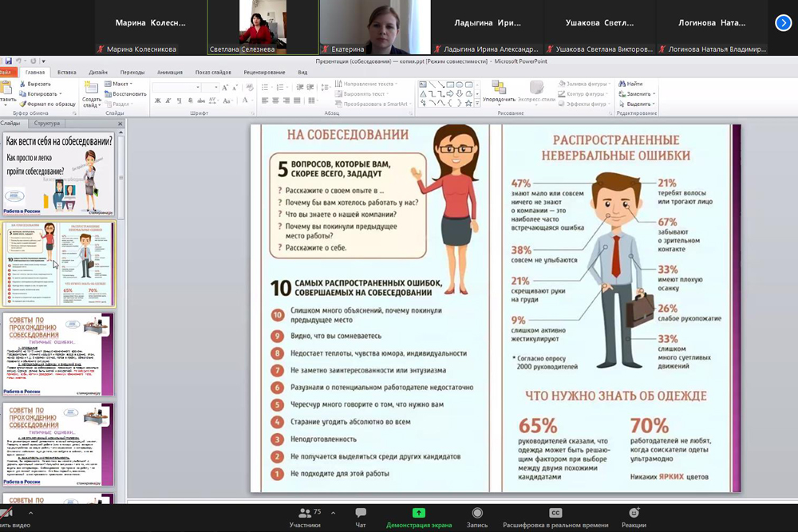Select the first slide thumbnail
The width and height of the screenshot is (798, 532).
(59, 175)
